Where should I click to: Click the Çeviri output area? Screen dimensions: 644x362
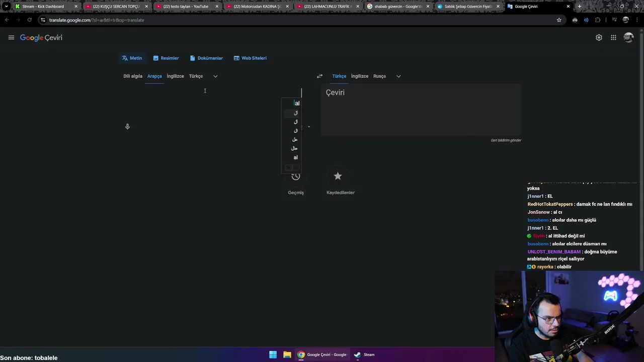point(421,110)
